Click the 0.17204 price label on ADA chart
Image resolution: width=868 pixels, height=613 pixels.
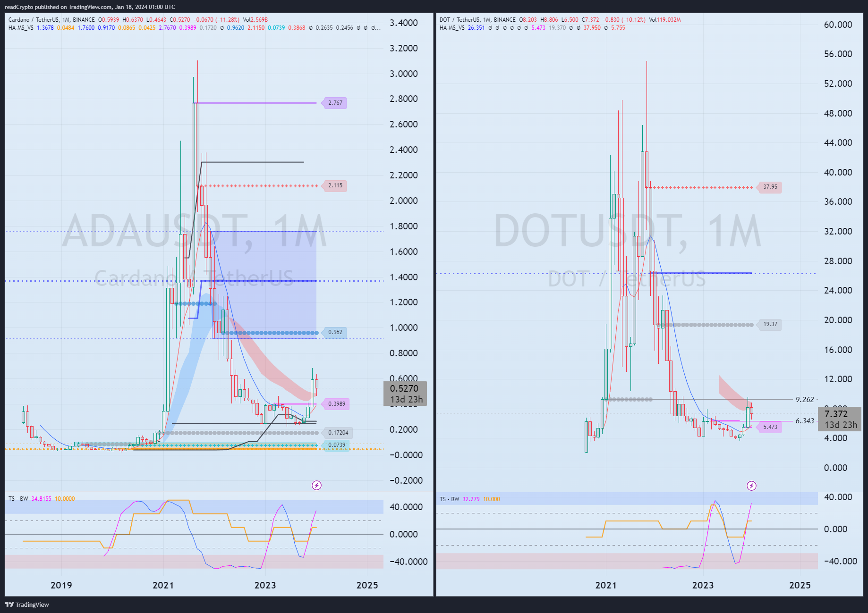(338, 433)
